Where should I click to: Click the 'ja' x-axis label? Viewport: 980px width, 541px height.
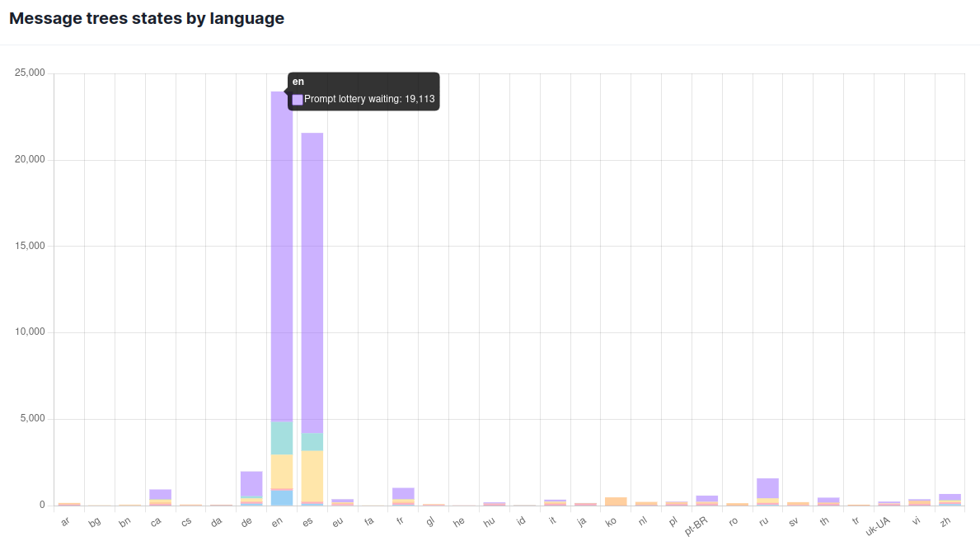[x=582, y=521]
